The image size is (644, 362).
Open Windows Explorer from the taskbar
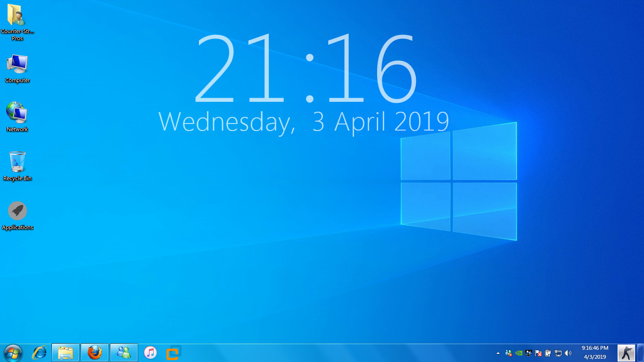coord(66,353)
